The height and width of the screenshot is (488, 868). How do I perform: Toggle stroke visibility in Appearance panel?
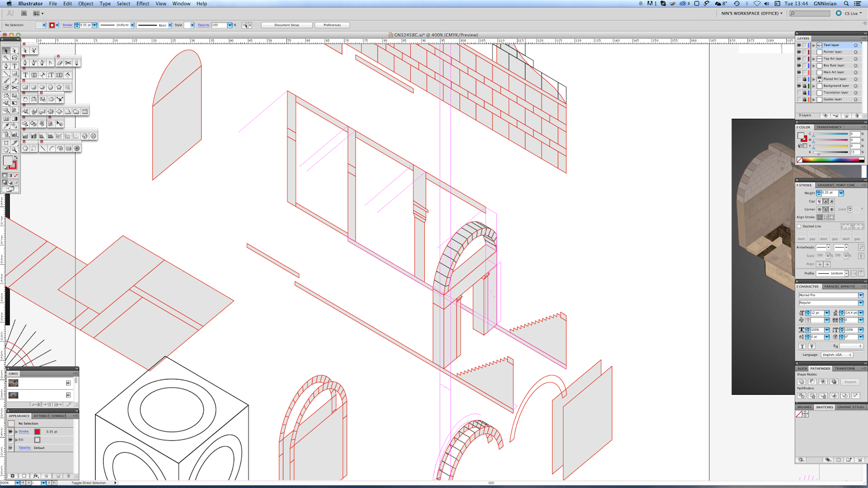coord(10,432)
